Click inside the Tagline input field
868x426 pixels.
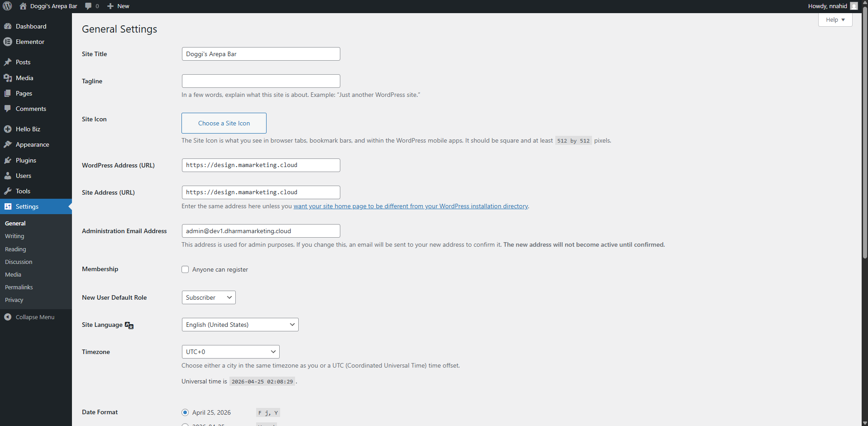pyautogui.click(x=261, y=81)
